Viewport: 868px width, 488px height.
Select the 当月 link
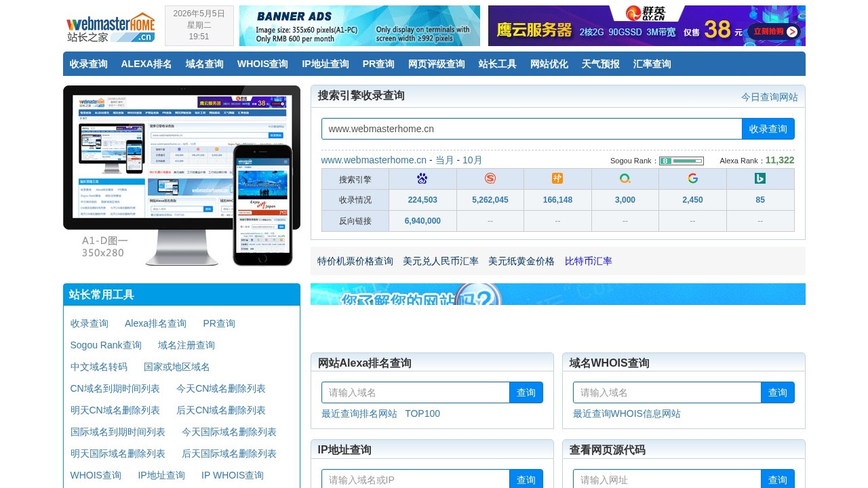(x=445, y=160)
